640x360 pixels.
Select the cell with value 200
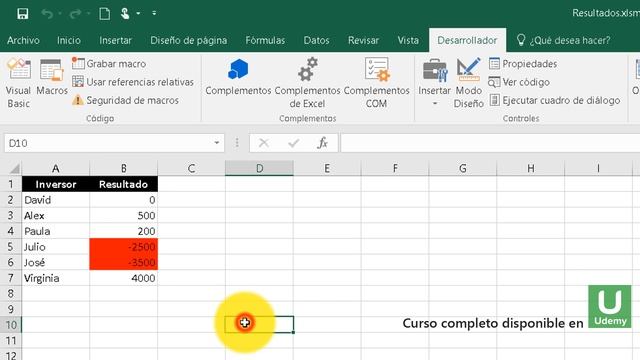click(124, 231)
